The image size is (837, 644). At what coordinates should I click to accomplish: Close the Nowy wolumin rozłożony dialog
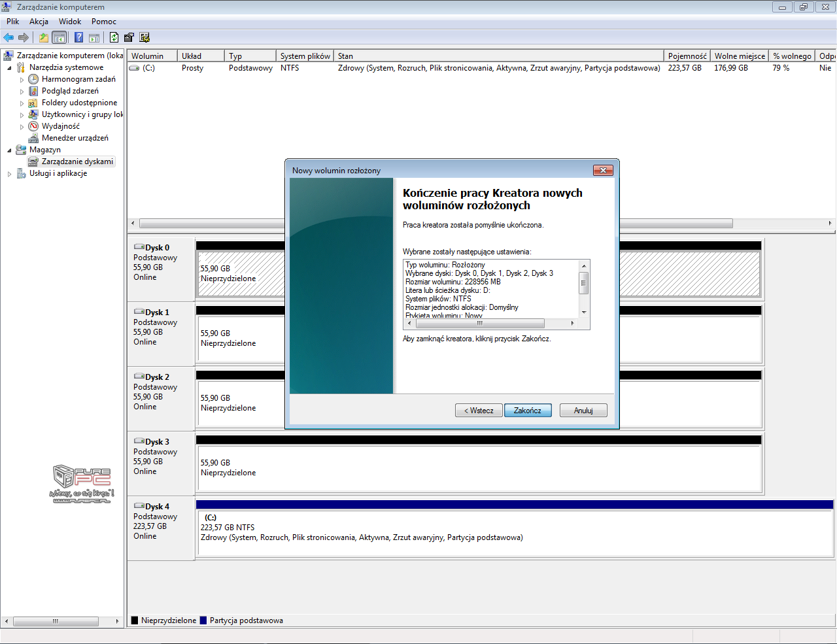[x=603, y=171]
